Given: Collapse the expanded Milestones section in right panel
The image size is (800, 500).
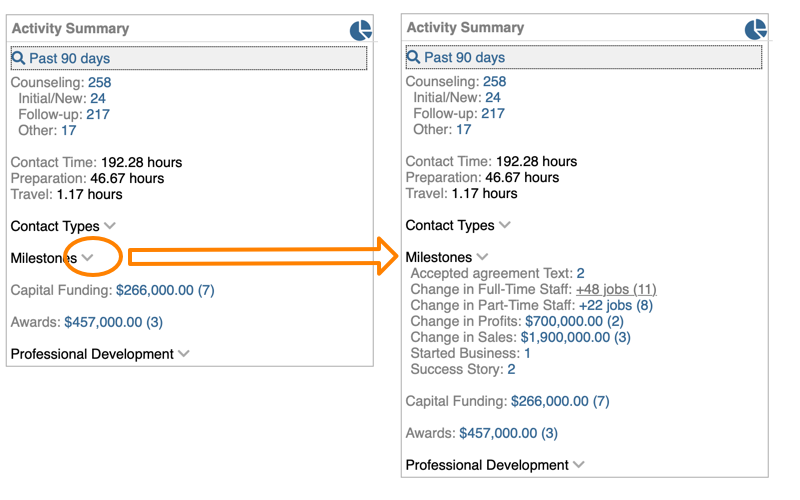Looking at the screenshot, I should (x=483, y=257).
